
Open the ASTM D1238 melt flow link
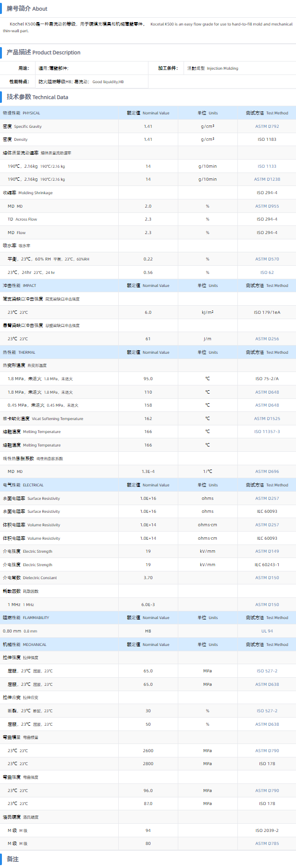[x=267, y=179]
